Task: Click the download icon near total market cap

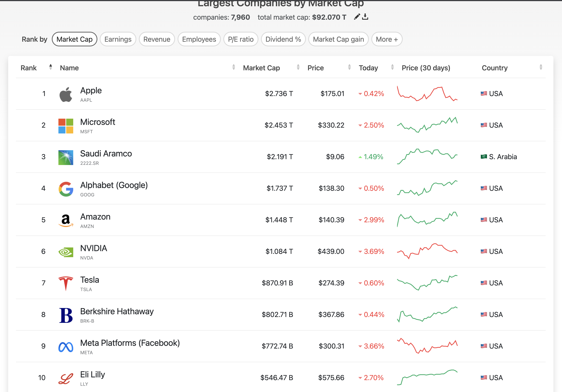Action: tap(365, 17)
